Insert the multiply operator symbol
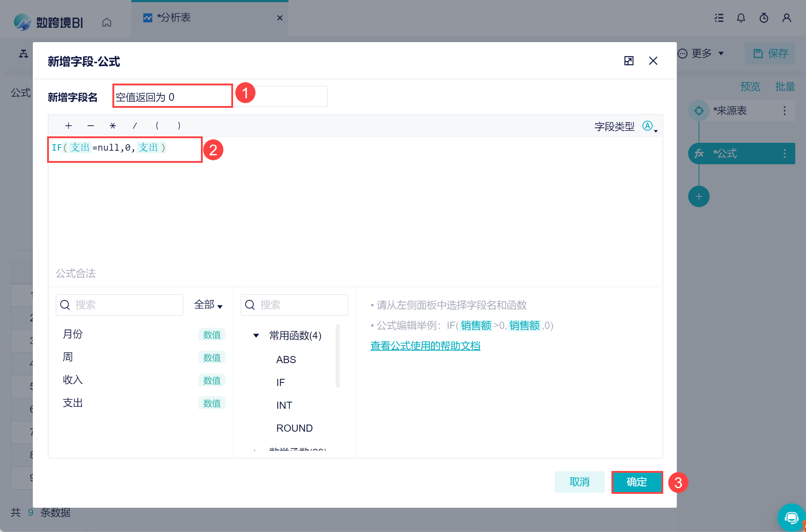 113,126
